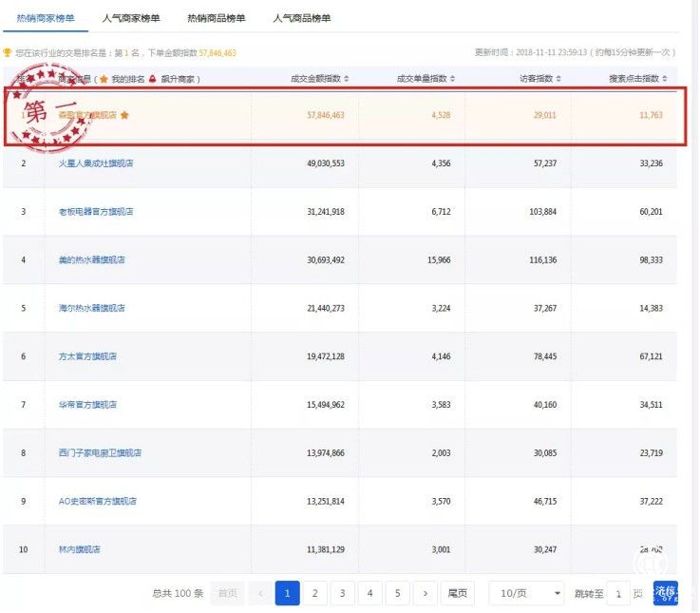The width and height of the screenshot is (700, 613).
Task: Click the 搜索点击指数 sort icon
Action: click(x=664, y=79)
